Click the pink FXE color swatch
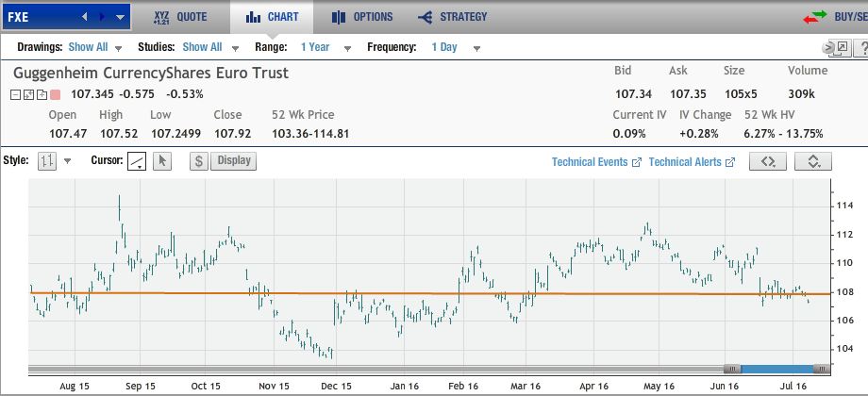 coord(55,94)
